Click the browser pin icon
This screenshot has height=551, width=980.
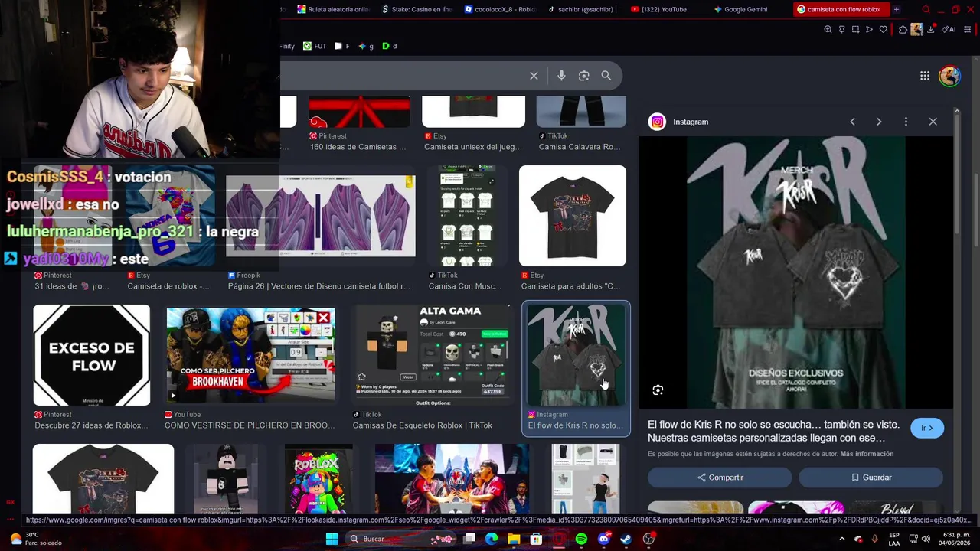(x=841, y=30)
